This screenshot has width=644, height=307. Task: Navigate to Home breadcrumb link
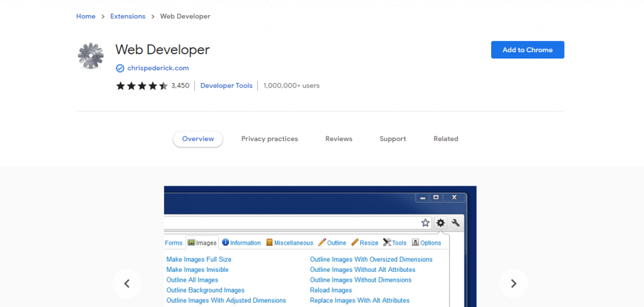click(86, 16)
